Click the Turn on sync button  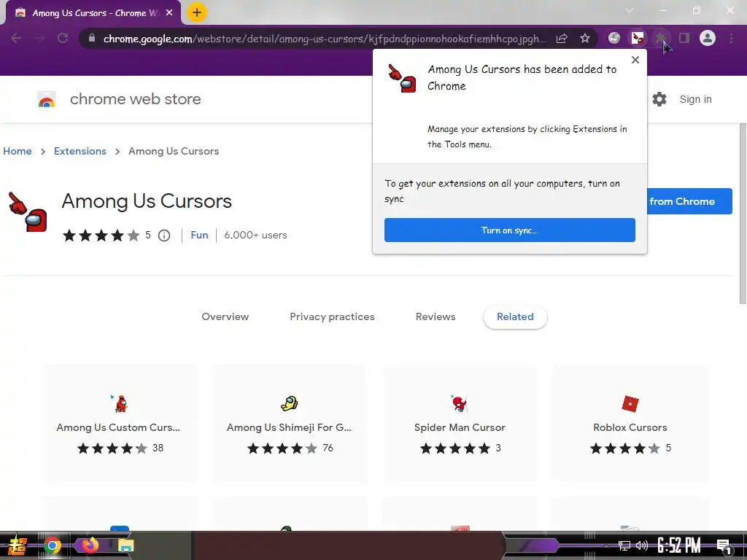pyautogui.click(x=509, y=230)
